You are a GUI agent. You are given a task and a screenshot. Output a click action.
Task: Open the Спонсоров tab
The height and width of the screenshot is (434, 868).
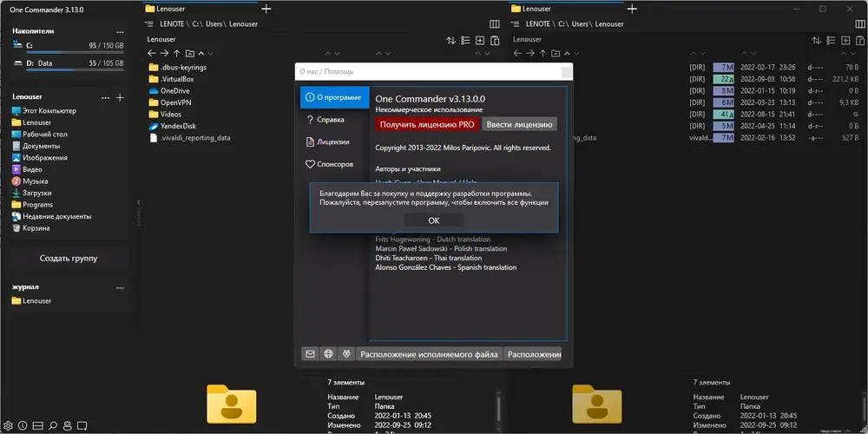[334, 164]
